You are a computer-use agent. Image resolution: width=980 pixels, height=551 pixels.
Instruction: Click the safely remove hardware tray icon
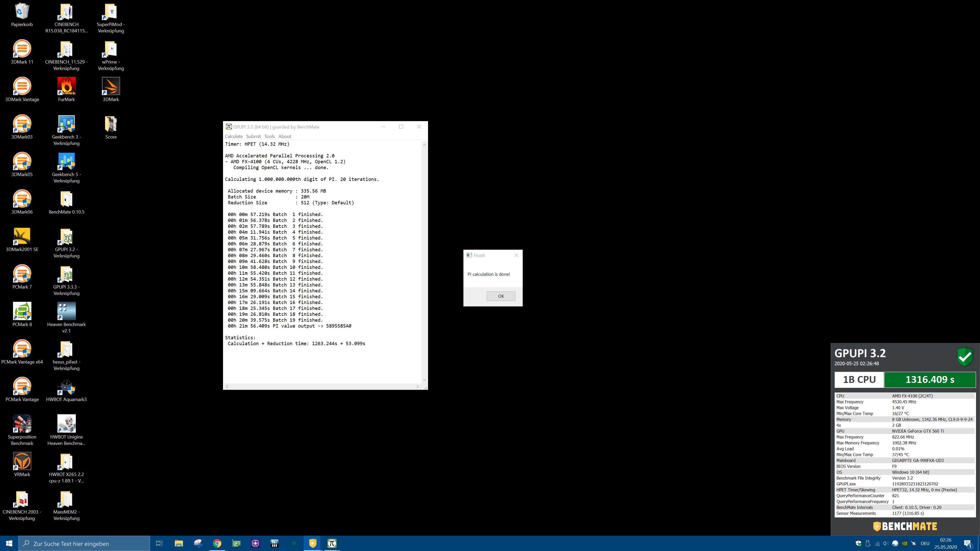coord(868,543)
